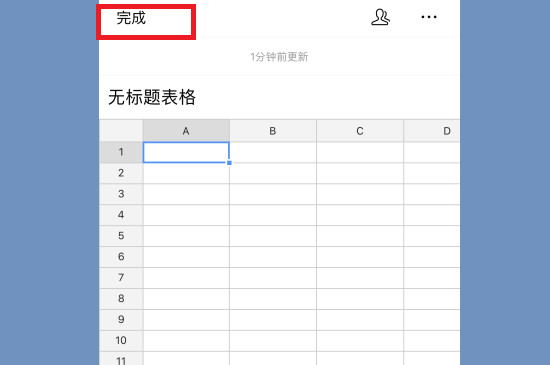Click the select-all corner cell
Screen dimensions: 550x365
point(121,131)
